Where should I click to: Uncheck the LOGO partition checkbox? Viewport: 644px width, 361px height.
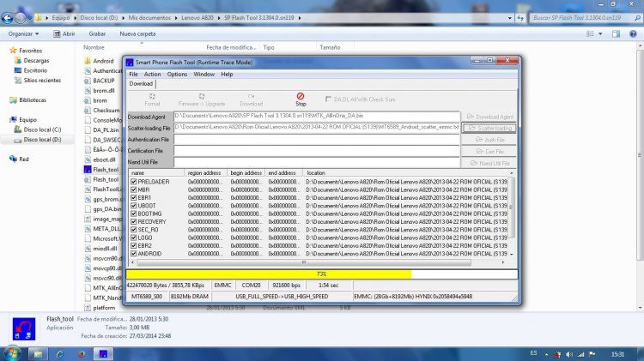(x=133, y=238)
